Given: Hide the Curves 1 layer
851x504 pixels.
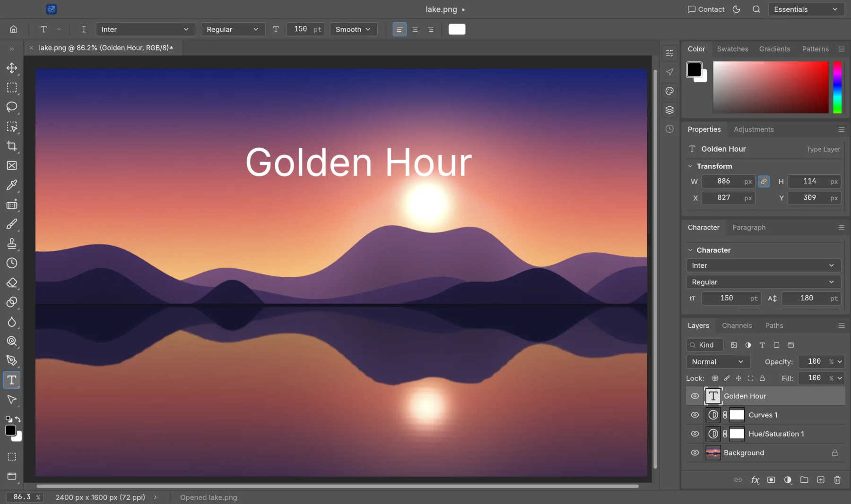Looking at the screenshot, I should pos(695,415).
